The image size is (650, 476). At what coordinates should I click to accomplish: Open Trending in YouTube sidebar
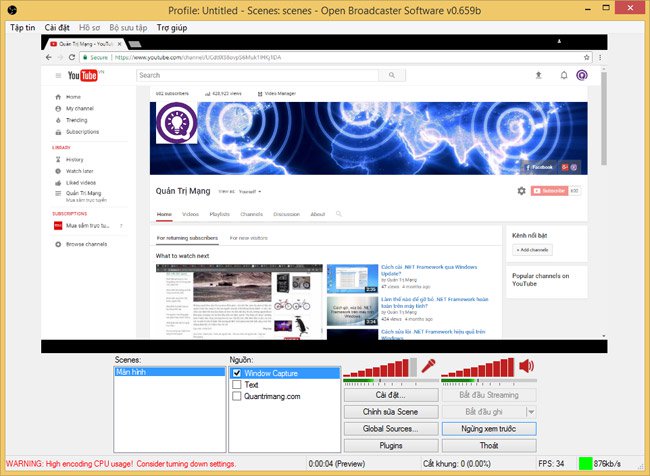[x=77, y=120]
